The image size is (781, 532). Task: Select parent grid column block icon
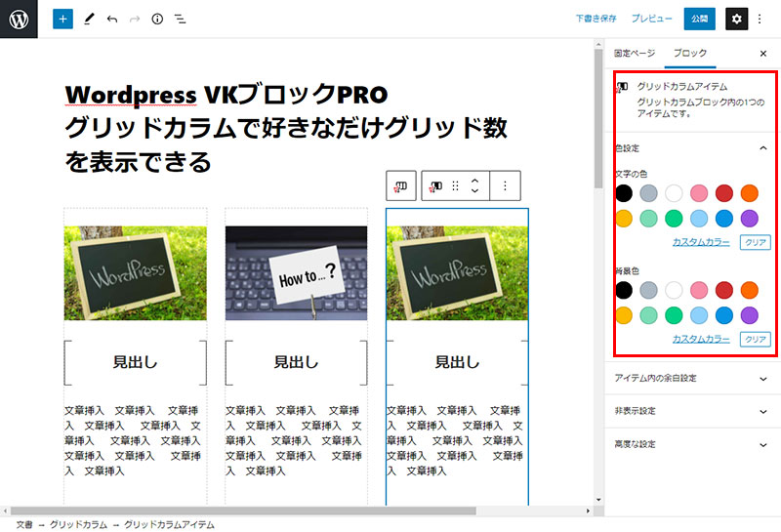click(x=401, y=185)
